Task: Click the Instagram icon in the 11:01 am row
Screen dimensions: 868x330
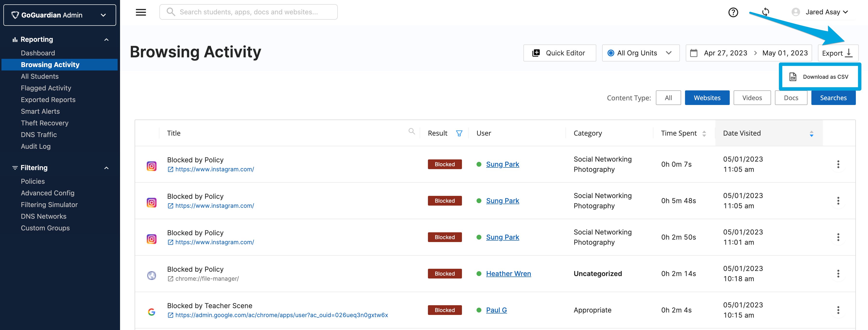Action: [152, 239]
